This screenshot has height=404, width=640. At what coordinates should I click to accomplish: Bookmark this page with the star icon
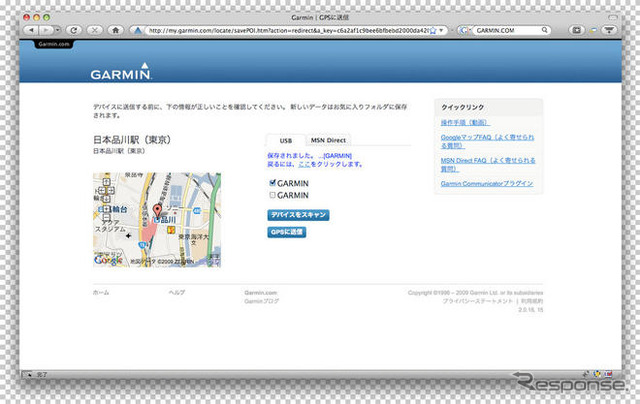(x=433, y=31)
